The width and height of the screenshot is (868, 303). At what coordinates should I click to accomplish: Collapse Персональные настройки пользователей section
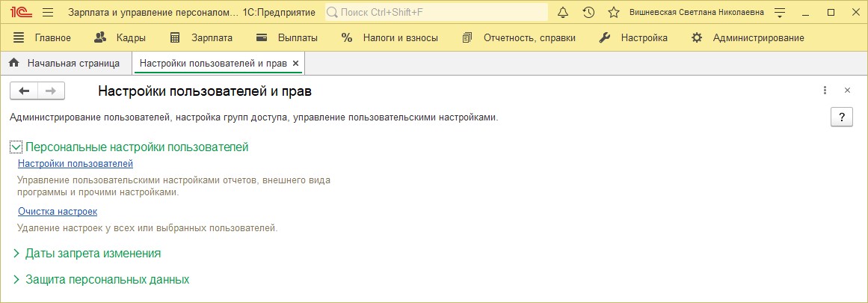(x=16, y=147)
